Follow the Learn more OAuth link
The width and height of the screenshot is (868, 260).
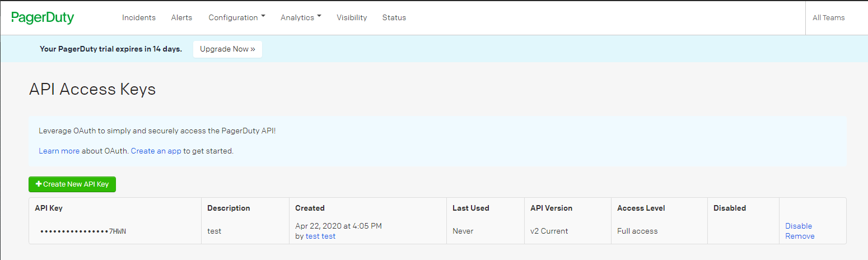59,151
